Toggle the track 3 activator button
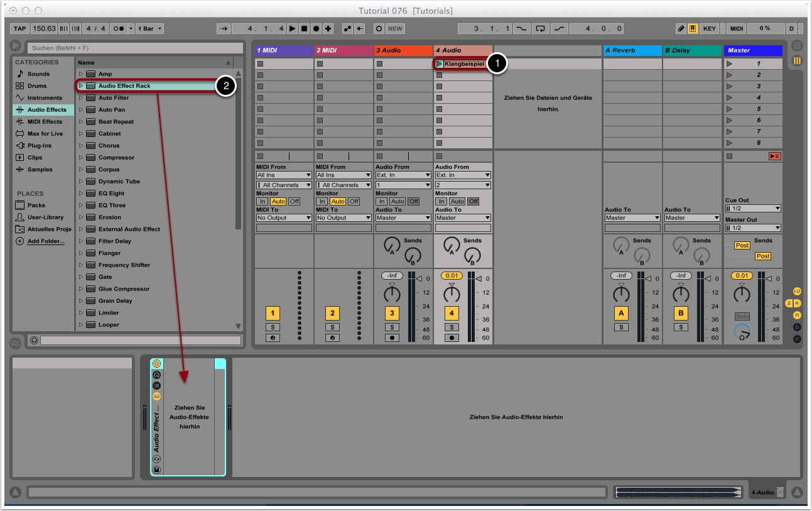Viewport: 812px width, 511px height. [392, 314]
